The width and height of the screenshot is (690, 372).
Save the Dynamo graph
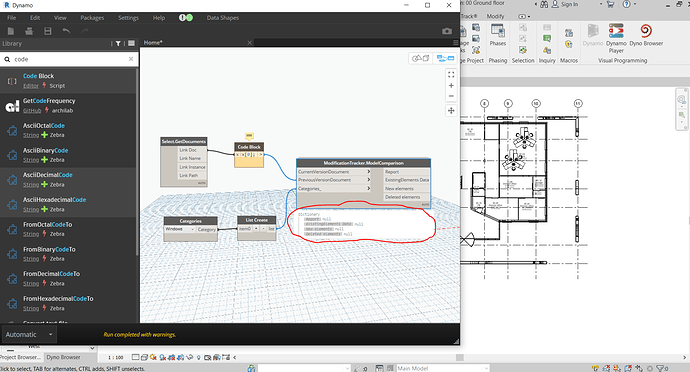coord(48,31)
